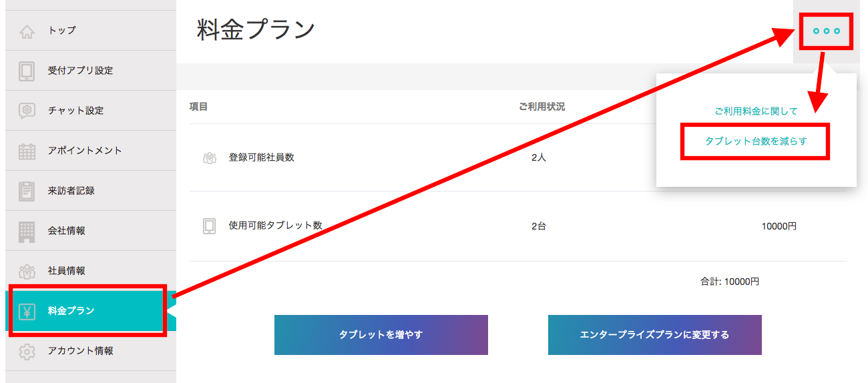Choose タブレット台数を減らす in the popup menu

[756, 141]
